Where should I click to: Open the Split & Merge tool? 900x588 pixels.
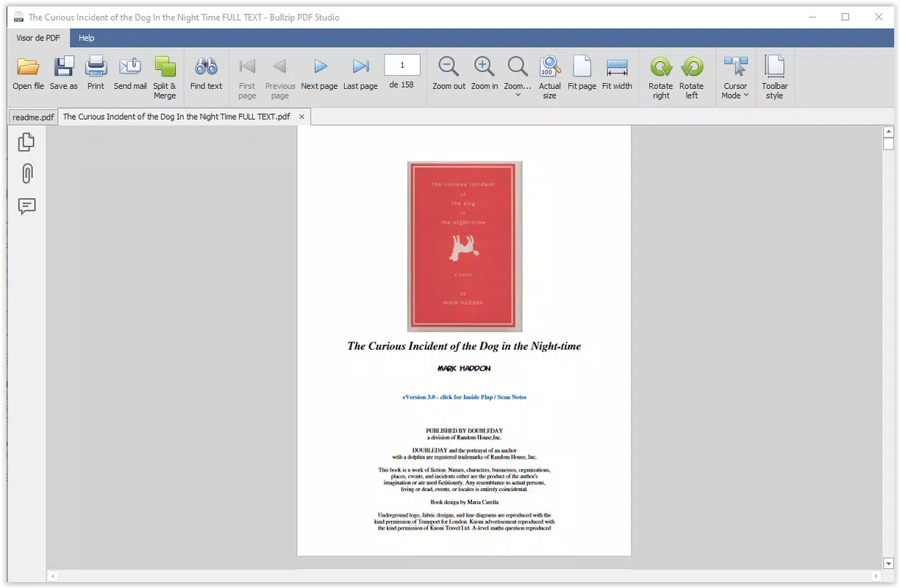(x=165, y=77)
